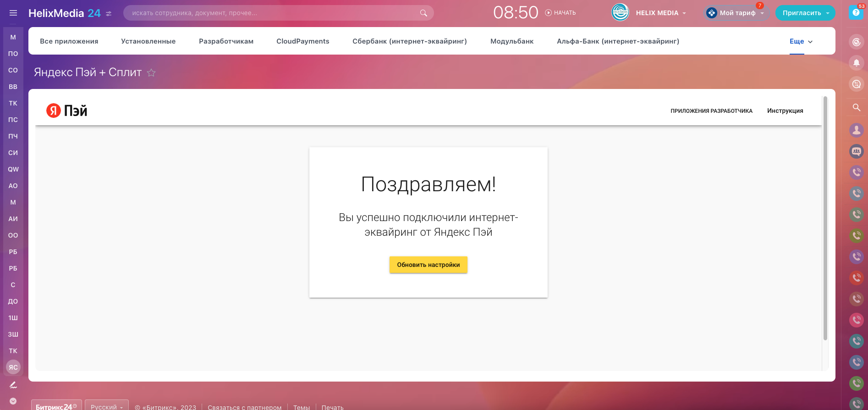The height and width of the screenshot is (410, 868).
Task: Open the activity stream icon in right panel
Action: tap(856, 42)
